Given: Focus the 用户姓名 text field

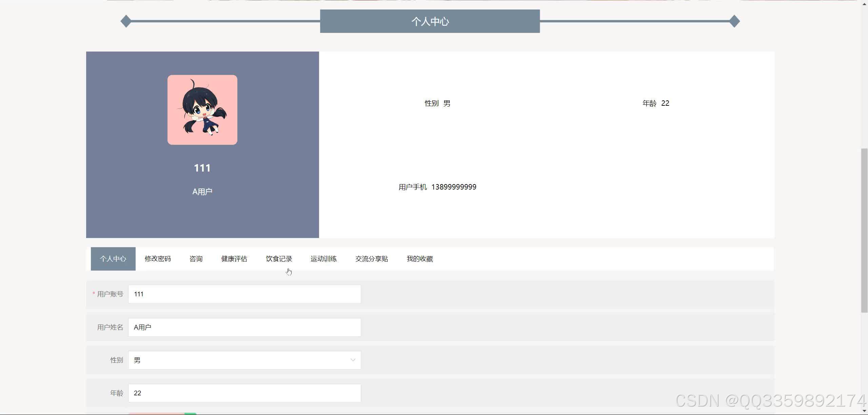Looking at the screenshot, I should 244,327.
